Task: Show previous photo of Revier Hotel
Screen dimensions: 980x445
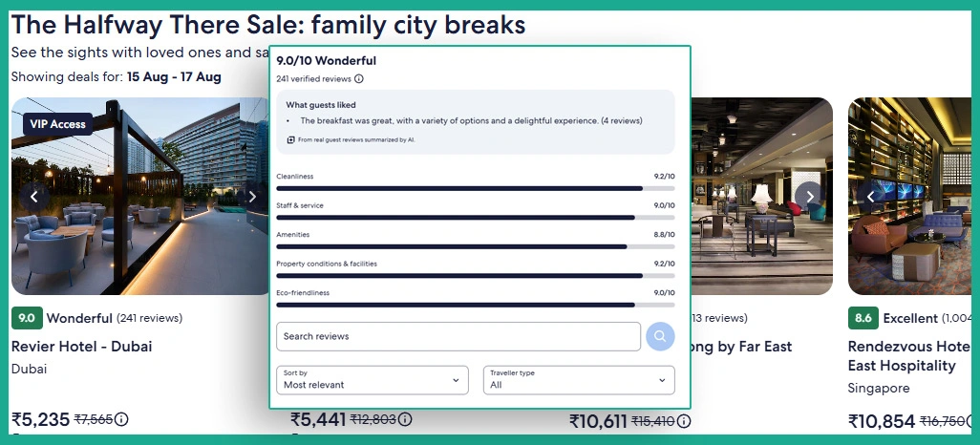Action: (34, 197)
